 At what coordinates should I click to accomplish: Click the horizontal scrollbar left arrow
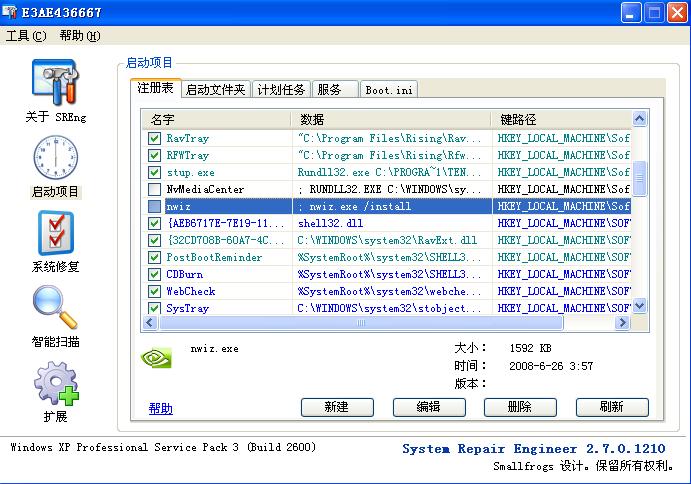point(149,323)
